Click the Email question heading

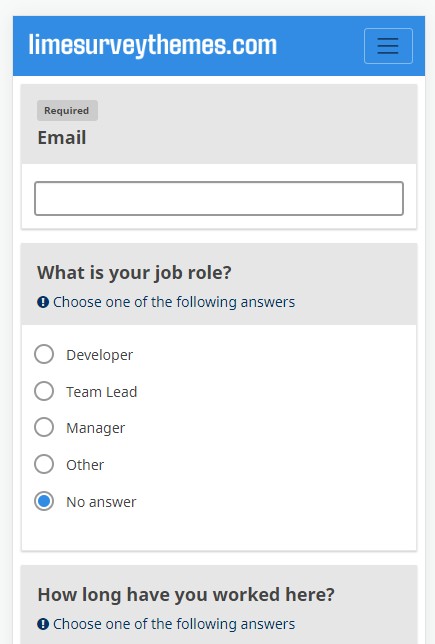pos(62,138)
